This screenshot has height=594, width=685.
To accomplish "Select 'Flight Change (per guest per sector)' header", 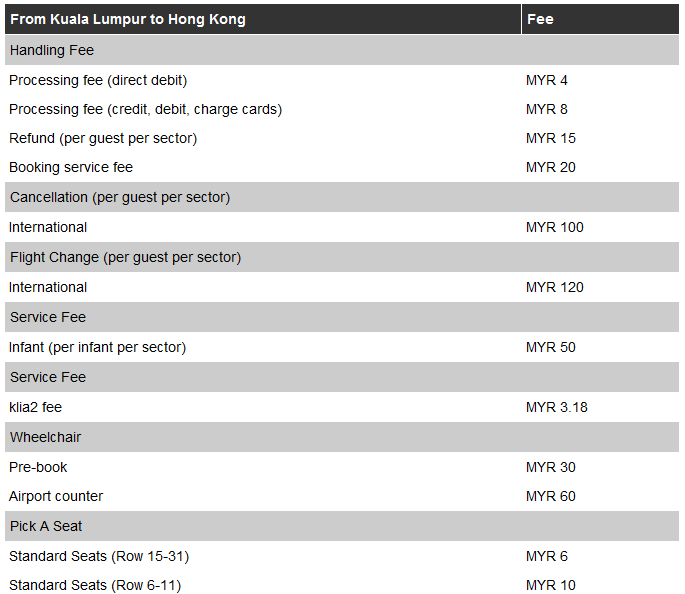I will [125, 257].
